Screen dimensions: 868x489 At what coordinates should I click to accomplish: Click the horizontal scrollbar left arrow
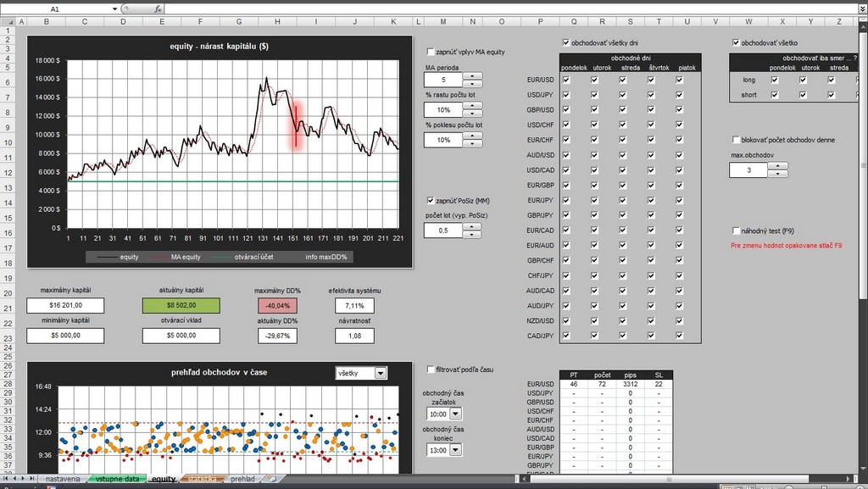point(524,479)
